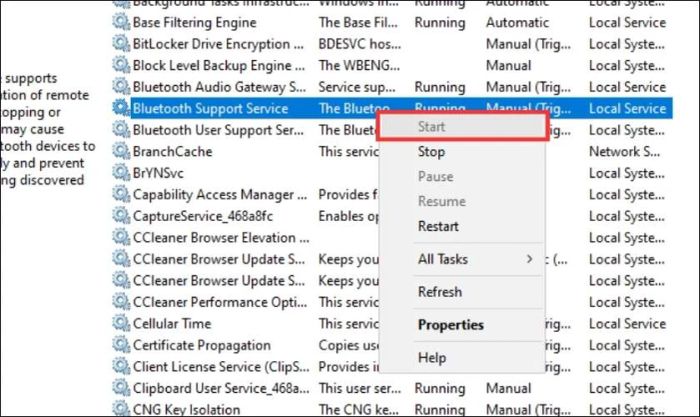Click the gear icon next to CNG Key Isolation
700x417 pixels.
121,408
